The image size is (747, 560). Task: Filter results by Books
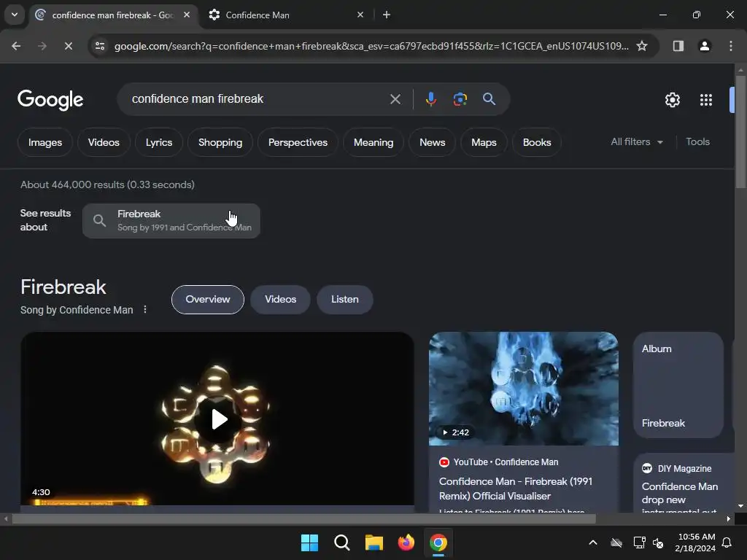point(537,142)
